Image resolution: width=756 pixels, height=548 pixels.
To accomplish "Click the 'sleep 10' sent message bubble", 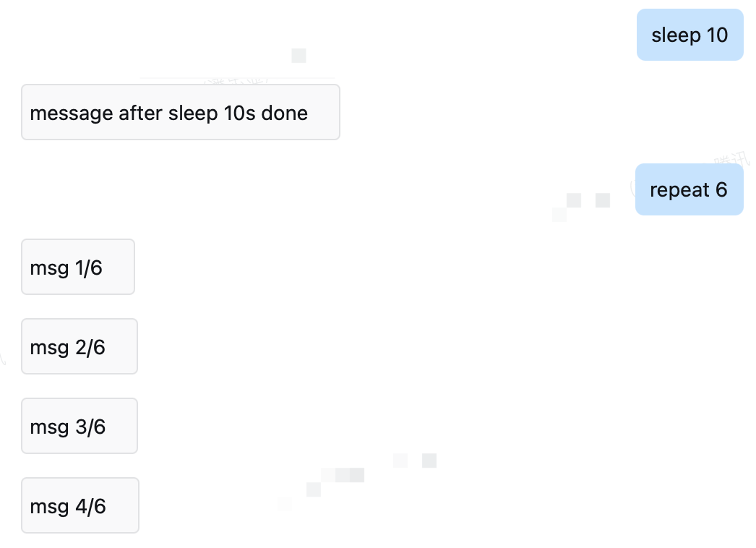I will (690, 35).
